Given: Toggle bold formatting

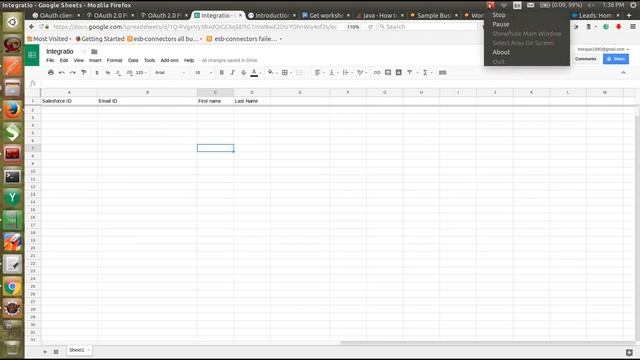Looking at the screenshot, I should (x=222, y=72).
